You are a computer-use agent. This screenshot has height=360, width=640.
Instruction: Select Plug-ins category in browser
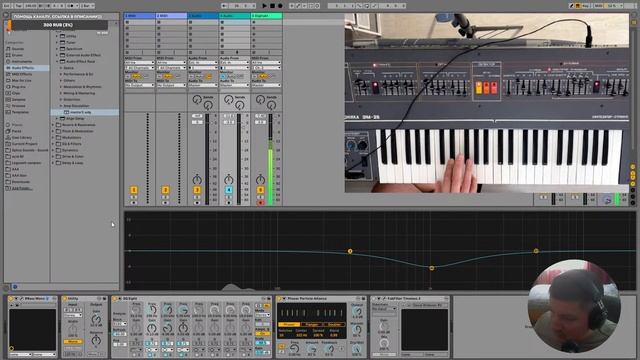coord(19,87)
